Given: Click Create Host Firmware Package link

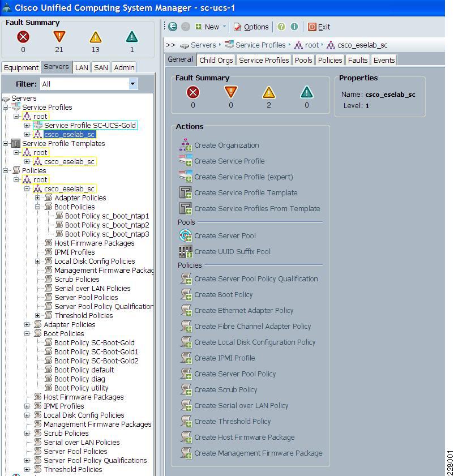Looking at the screenshot, I should (245, 437).
